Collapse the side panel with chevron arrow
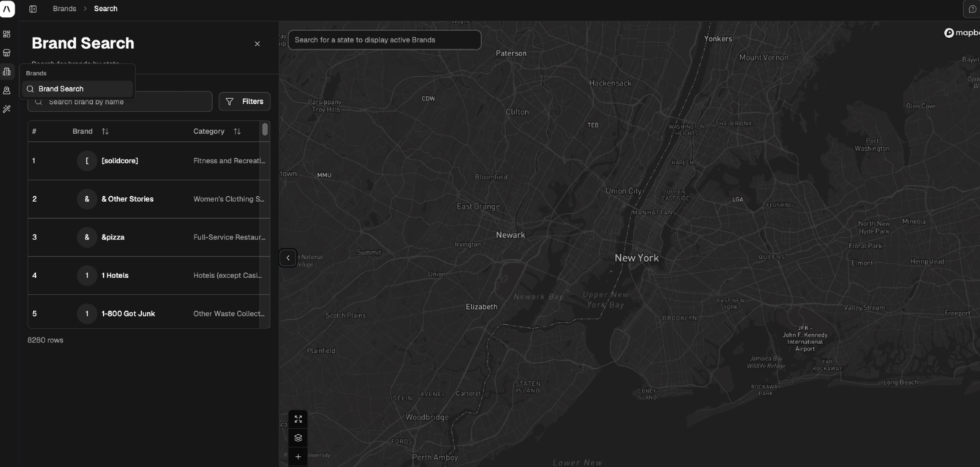Viewport: 980px width, 467px height. click(x=288, y=258)
